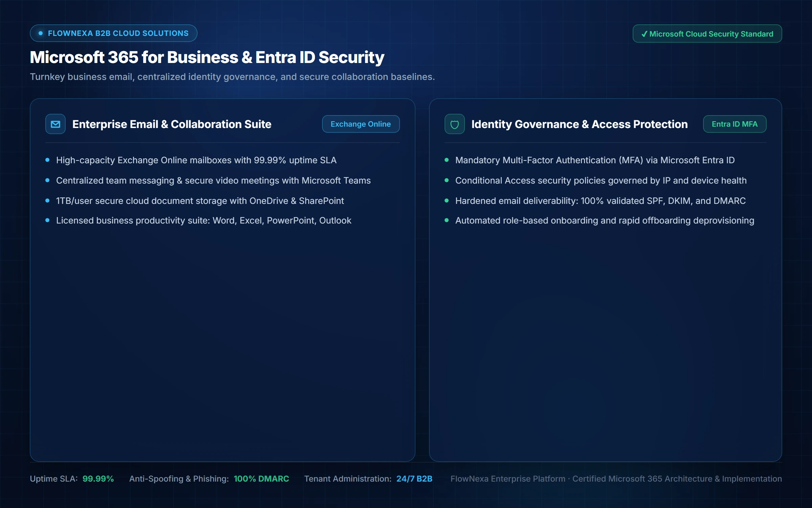Click the shield security icon
The image size is (812, 508).
point(454,124)
